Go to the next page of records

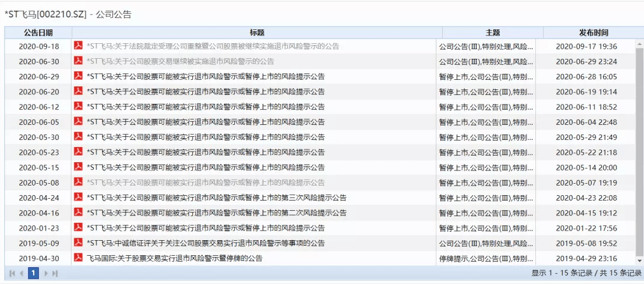coord(46,273)
